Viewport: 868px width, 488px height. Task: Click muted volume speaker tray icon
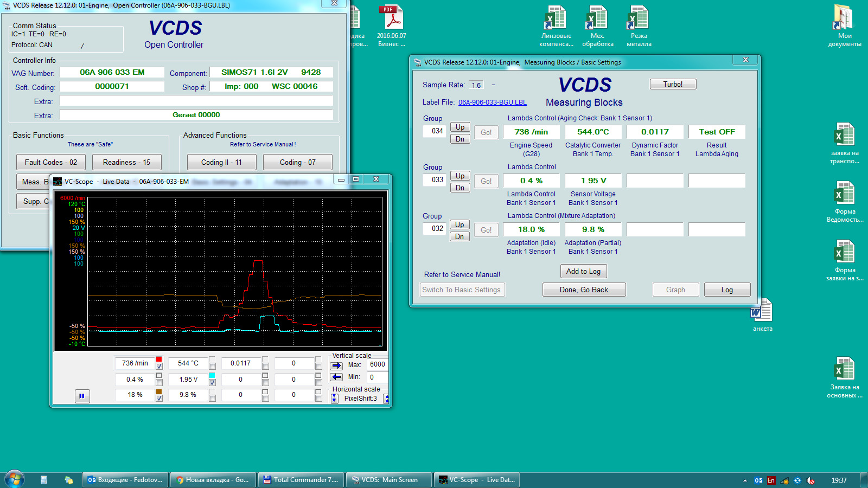point(810,480)
